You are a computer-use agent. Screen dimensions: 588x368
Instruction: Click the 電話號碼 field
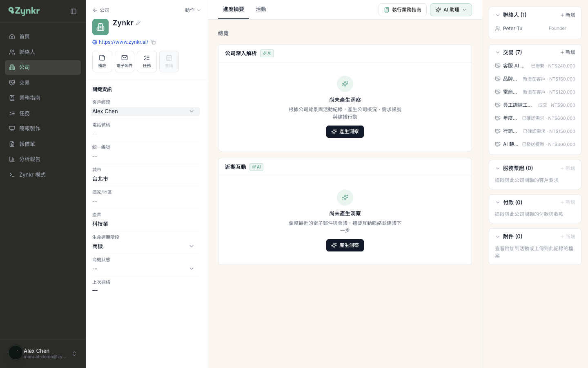[145, 134]
